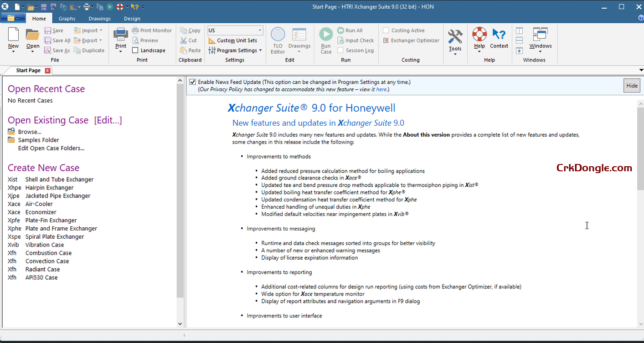The height and width of the screenshot is (343, 644).
Task: Switch to the Graphs ribbon tab
Action: click(x=67, y=19)
